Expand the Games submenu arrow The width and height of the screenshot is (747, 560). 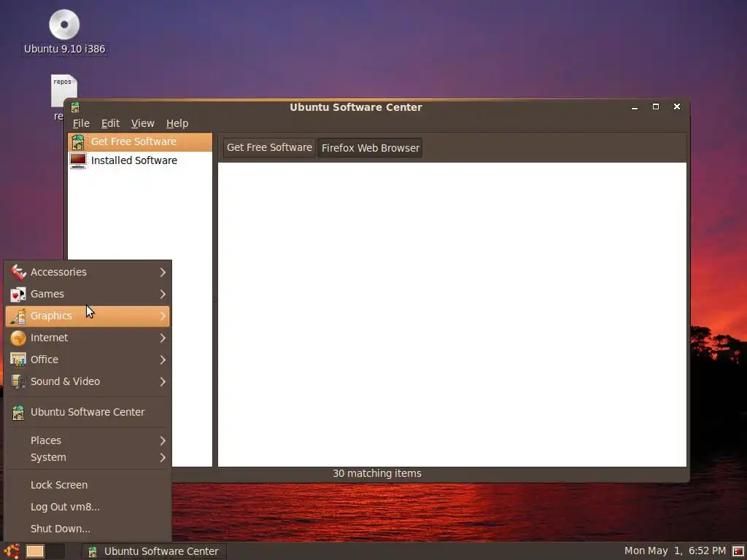[163, 294]
